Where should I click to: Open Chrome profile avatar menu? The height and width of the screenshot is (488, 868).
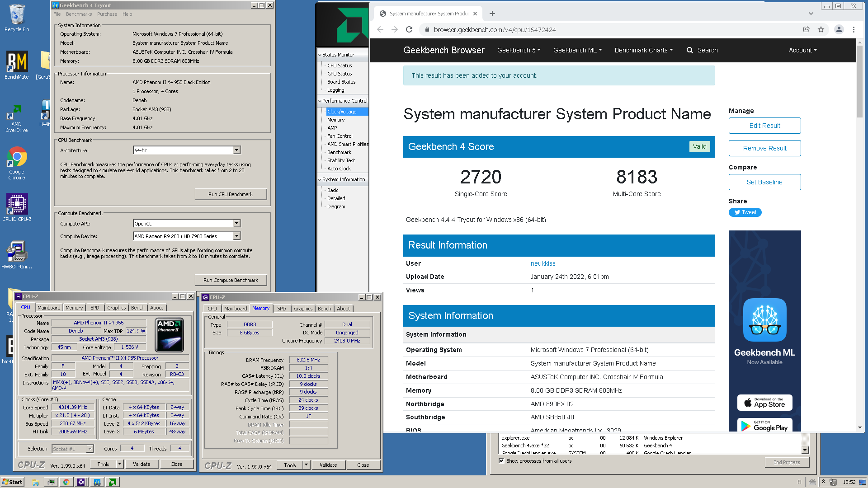click(x=839, y=29)
